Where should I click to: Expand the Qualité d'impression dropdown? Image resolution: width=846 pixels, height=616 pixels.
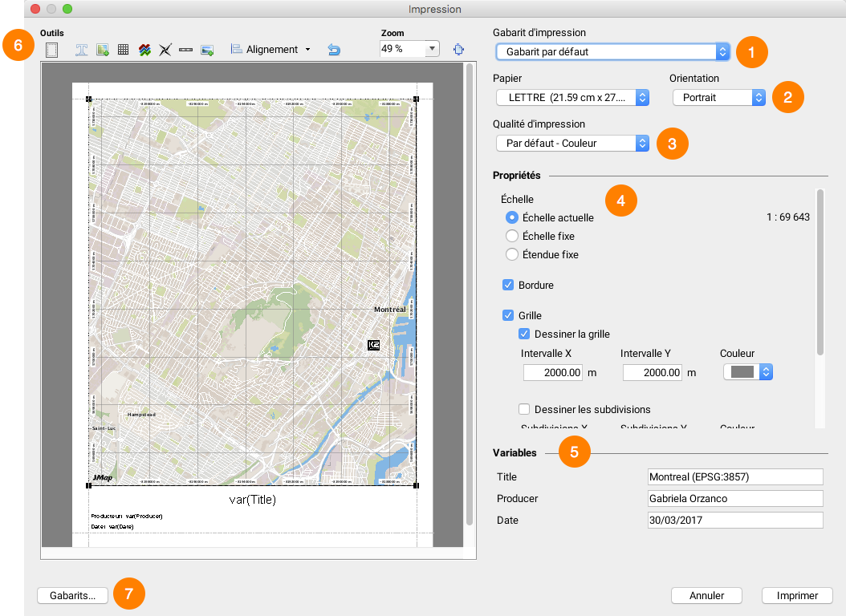572,143
